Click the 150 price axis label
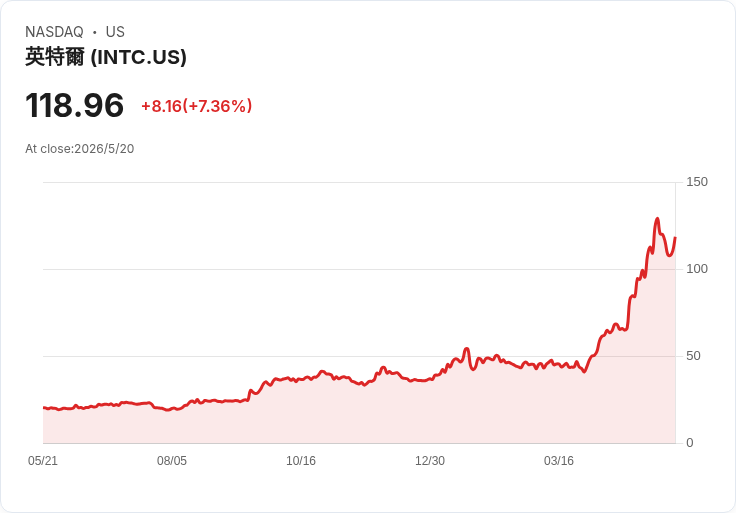Screen dimensions: 736x513 coord(697,182)
